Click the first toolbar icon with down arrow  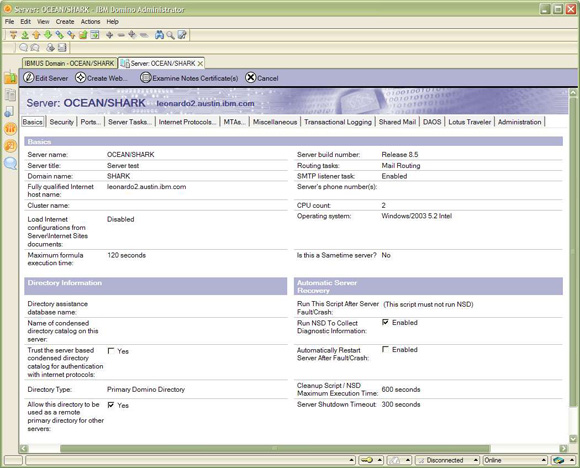13,35
